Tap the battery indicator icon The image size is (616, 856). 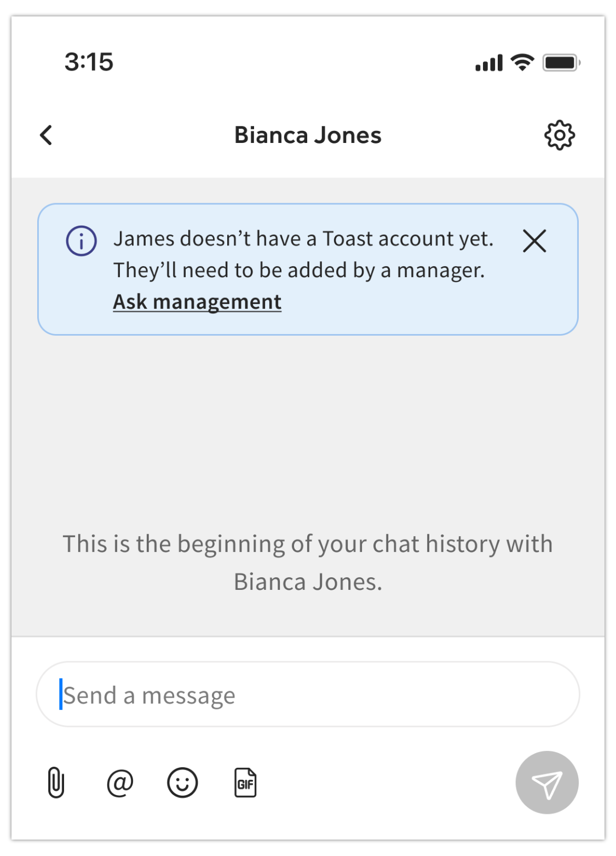tap(561, 62)
